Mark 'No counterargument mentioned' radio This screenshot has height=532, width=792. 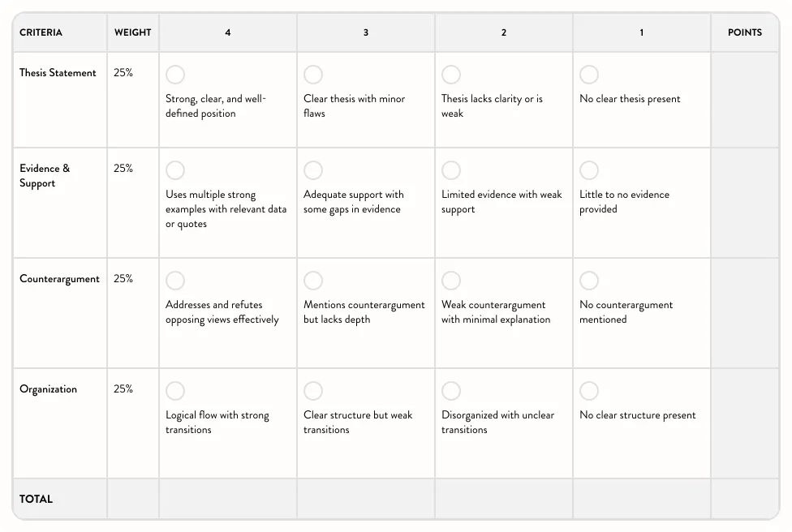pos(589,281)
